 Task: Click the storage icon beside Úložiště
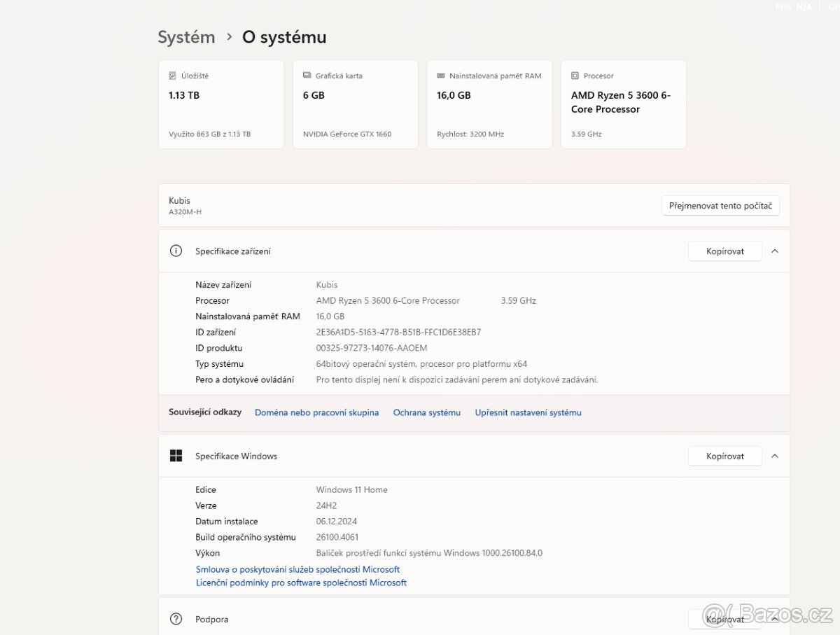click(x=172, y=76)
